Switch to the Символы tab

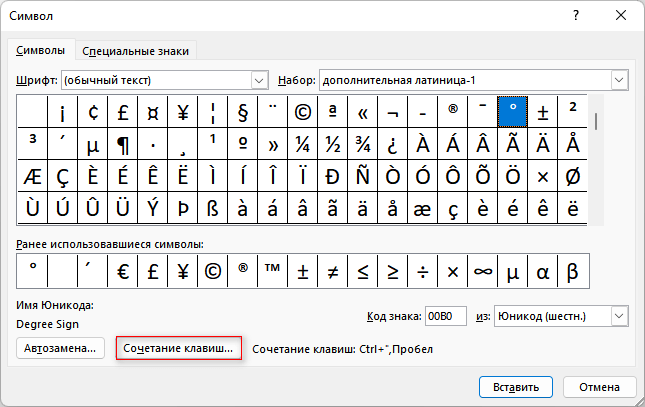point(41,50)
